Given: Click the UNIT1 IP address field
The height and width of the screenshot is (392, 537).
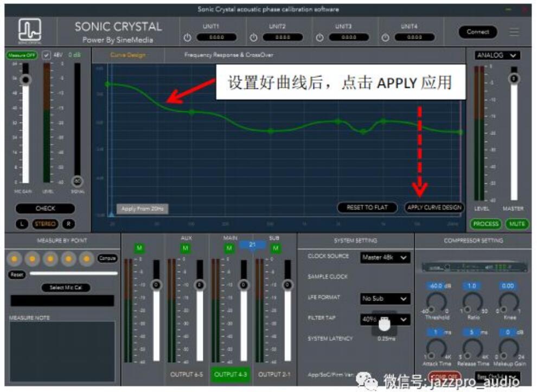Looking at the screenshot, I should point(216,37).
